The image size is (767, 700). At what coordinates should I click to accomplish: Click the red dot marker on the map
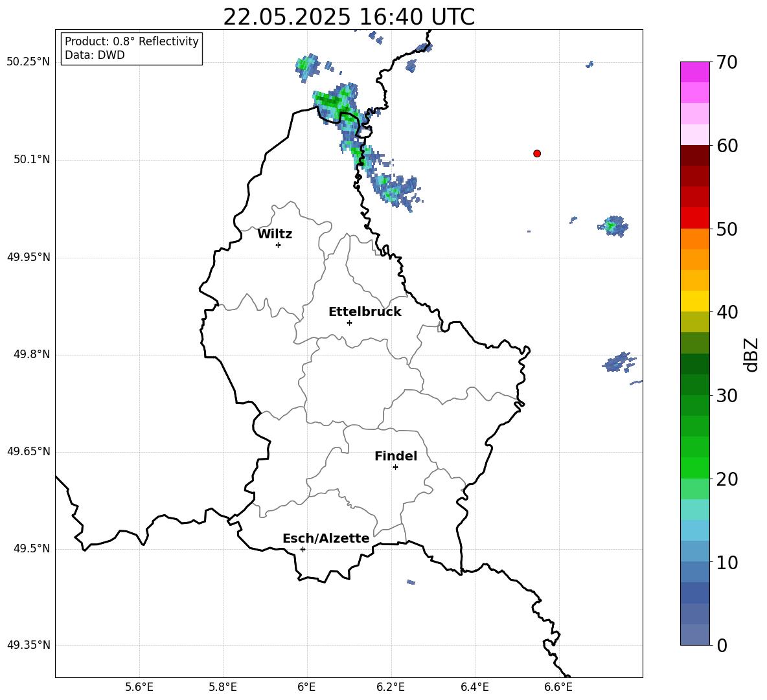tap(537, 153)
